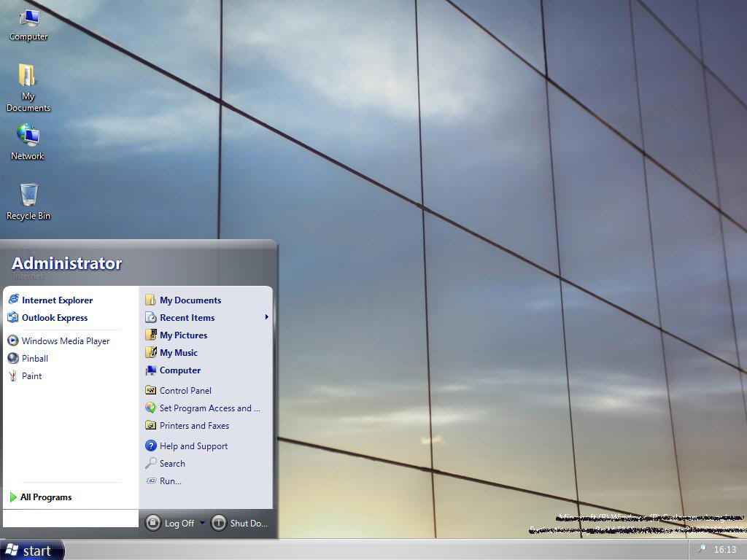Open Set Program Access and Defaults
This screenshot has width=747, height=560.
[203, 408]
